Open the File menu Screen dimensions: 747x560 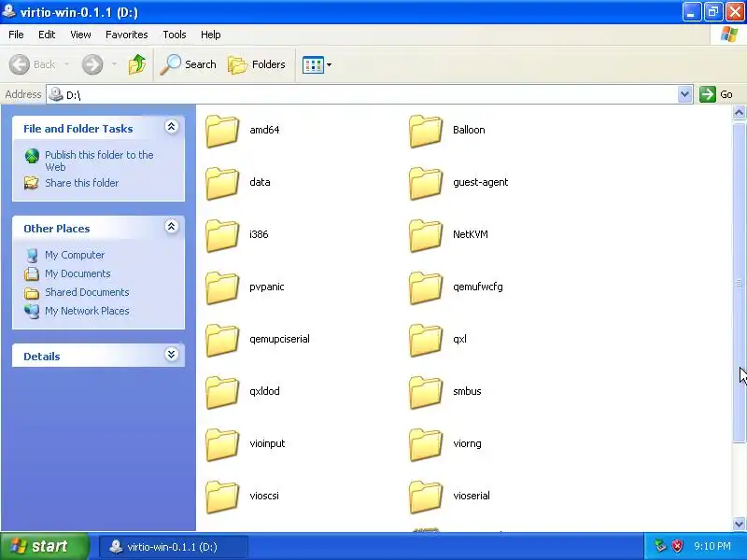[16, 35]
